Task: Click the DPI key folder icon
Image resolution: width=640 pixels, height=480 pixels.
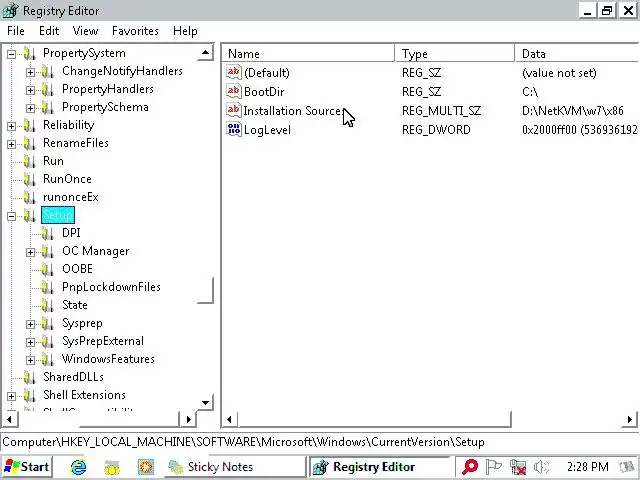Action: pos(48,233)
